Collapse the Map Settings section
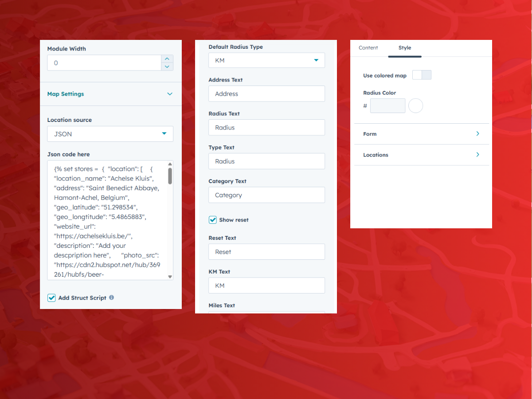The height and width of the screenshot is (399, 532). point(170,94)
